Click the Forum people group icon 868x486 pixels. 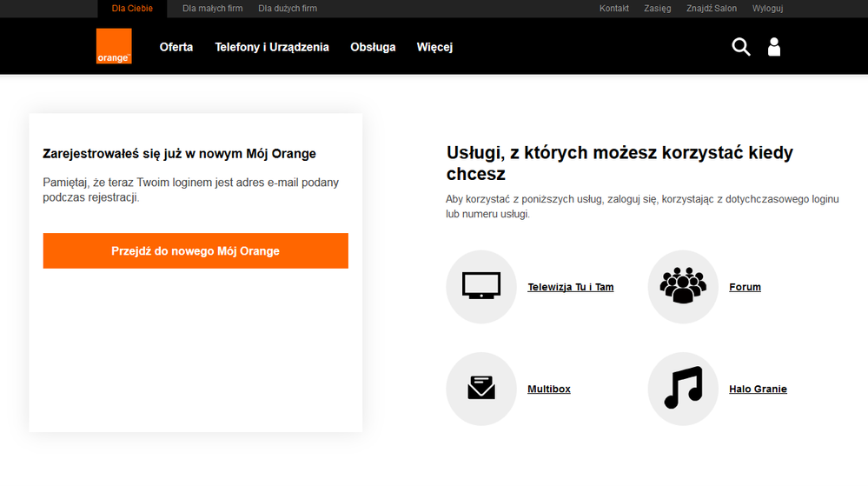[x=683, y=287]
